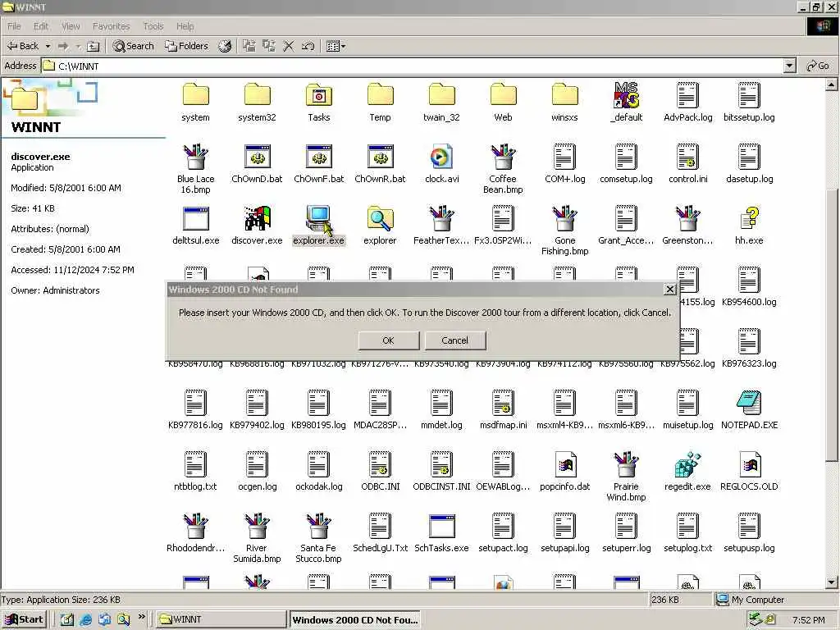The height and width of the screenshot is (630, 840).
Task: Select the Coffee Bean.bmp file
Action: tap(503, 169)
